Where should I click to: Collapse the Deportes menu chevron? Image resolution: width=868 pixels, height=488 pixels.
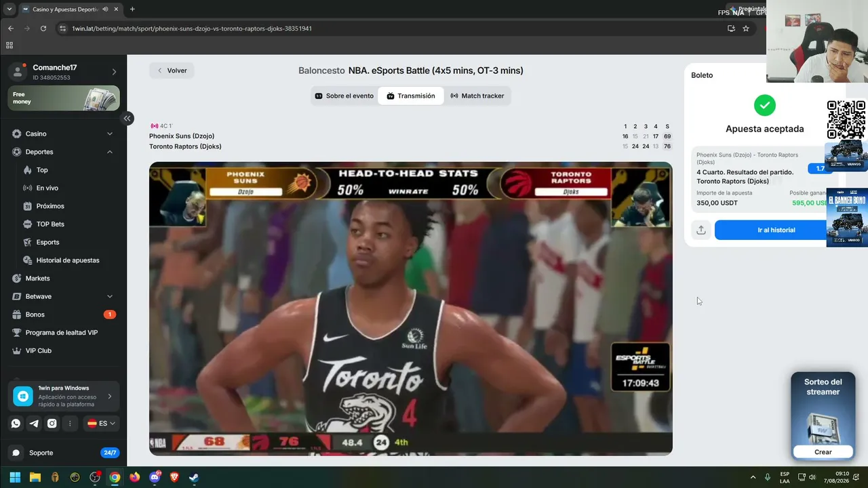[110, 152]
